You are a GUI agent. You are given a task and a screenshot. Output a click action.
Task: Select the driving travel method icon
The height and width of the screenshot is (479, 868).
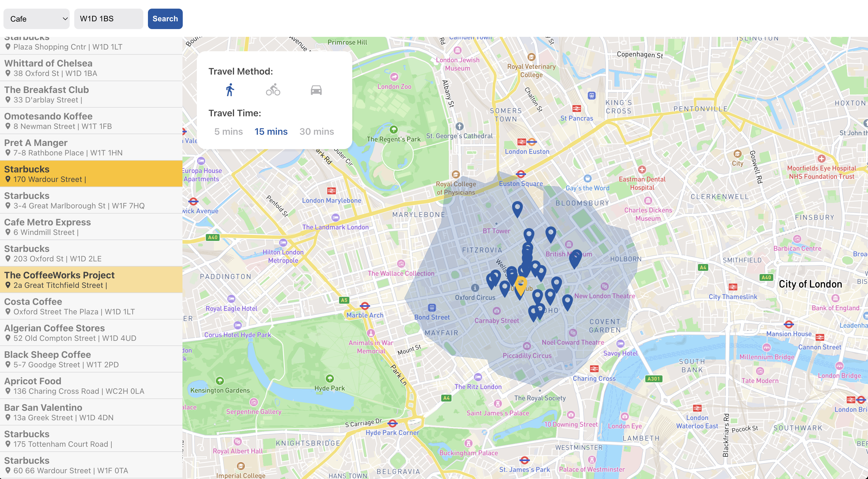click(x=317, y=90)
